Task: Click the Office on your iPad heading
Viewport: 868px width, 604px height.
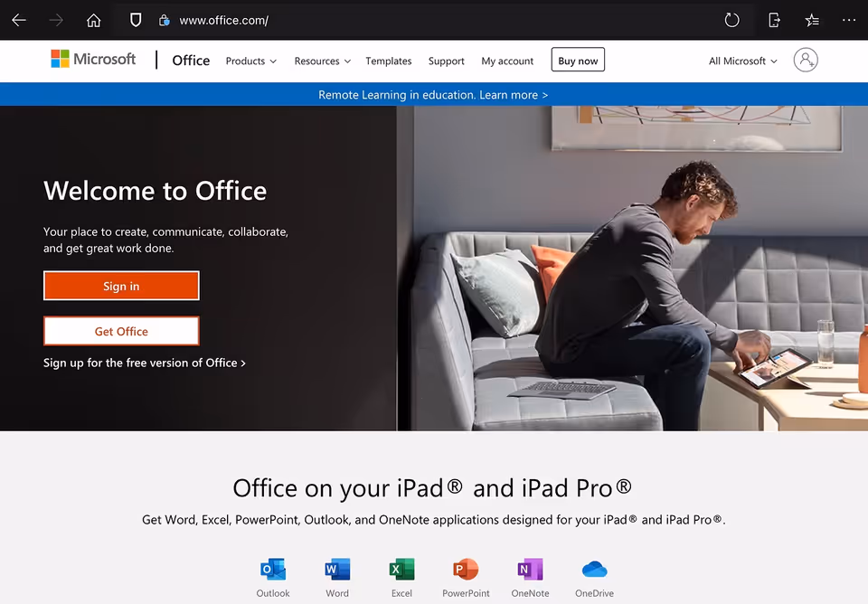Action: 432,488
